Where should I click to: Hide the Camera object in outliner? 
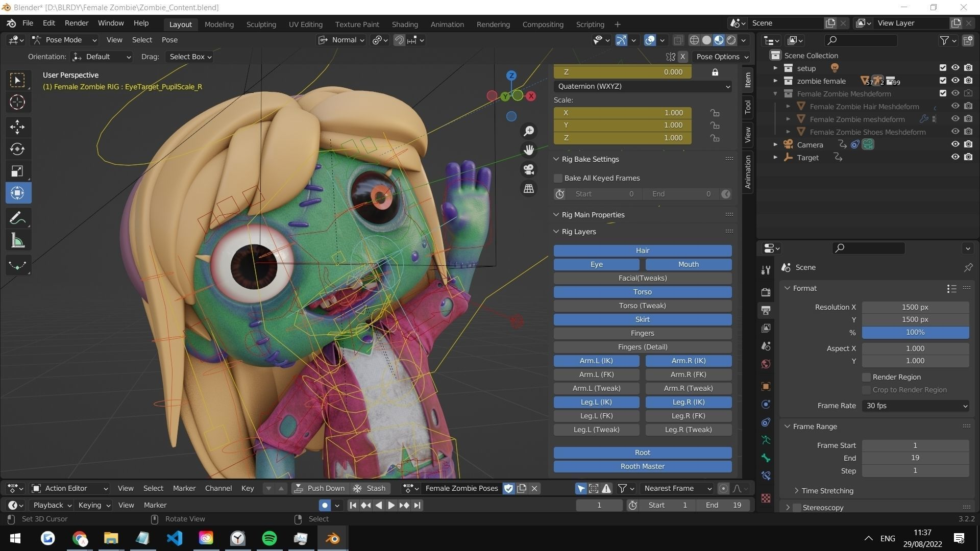tap(955, 144)
